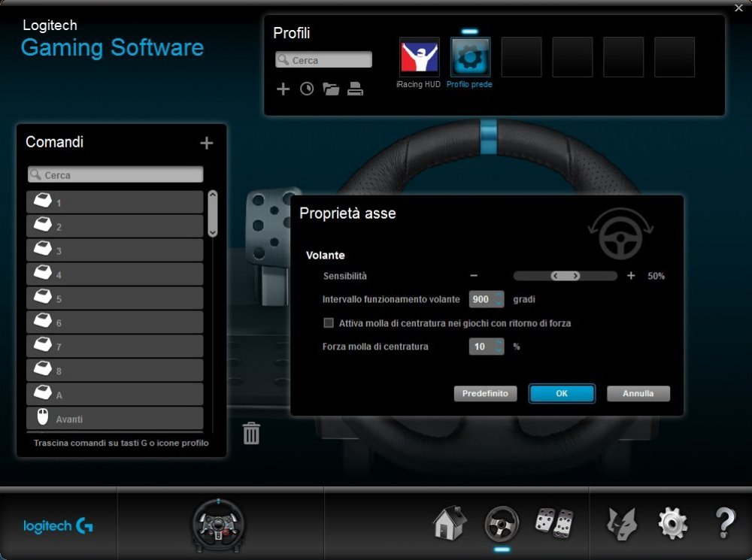This screenshot has width=752, height=560.
Task: Select command key 8 in list
Action: 115,370
